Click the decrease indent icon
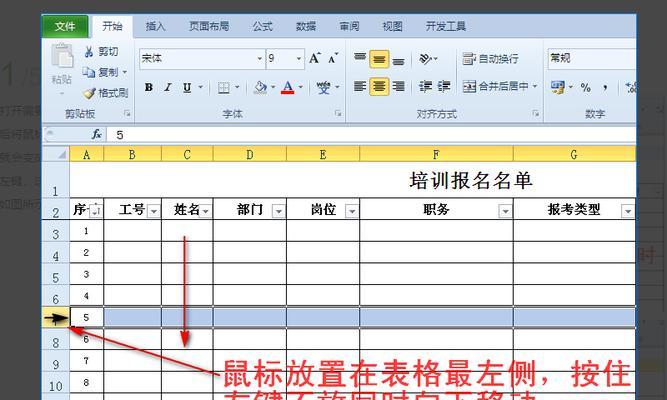667x400 pixels. point(425,86)
